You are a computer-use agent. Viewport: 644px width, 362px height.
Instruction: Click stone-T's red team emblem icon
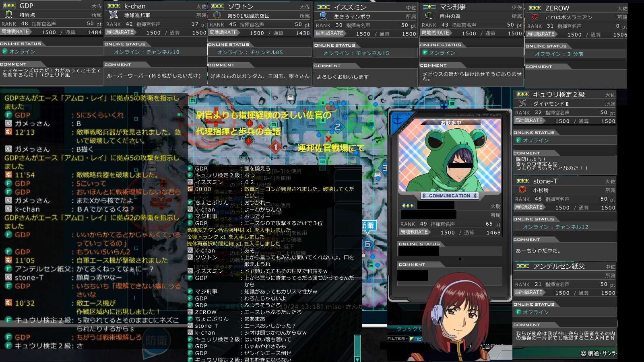pos(522,190)
